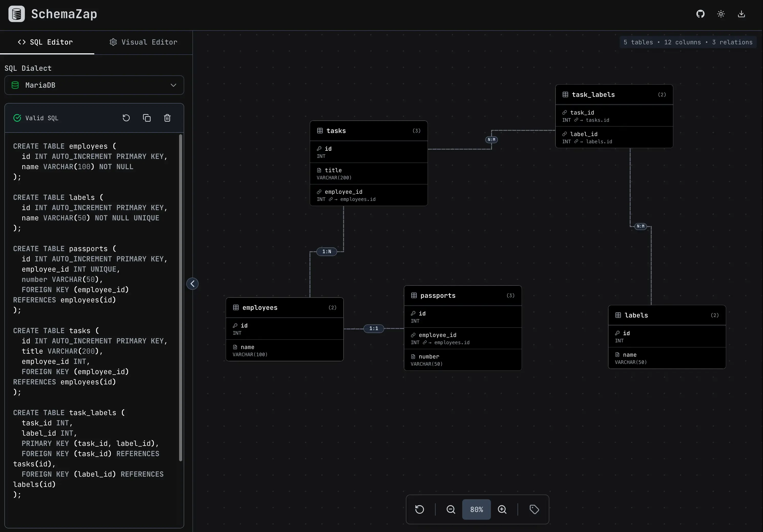Click the table grid icon beside tasks

(320, 131)
